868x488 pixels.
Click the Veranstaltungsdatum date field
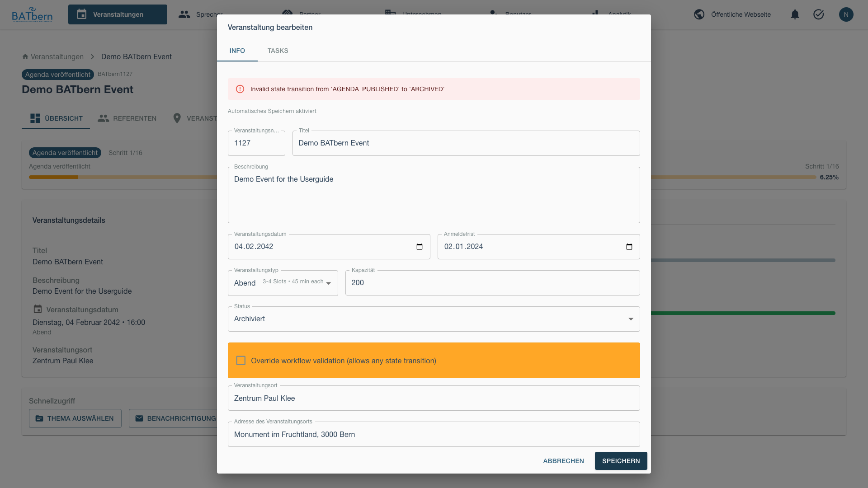tap(329, 247)
